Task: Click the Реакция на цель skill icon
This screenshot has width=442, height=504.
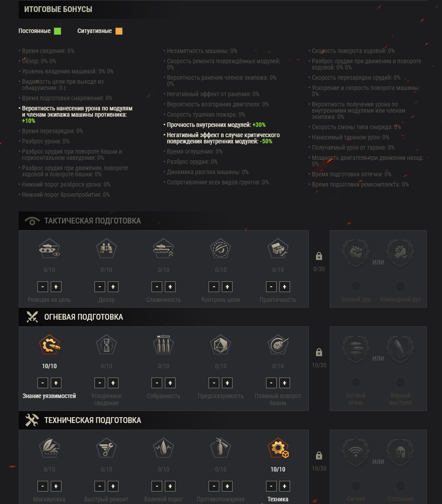Action: click(x=49, y=248)
